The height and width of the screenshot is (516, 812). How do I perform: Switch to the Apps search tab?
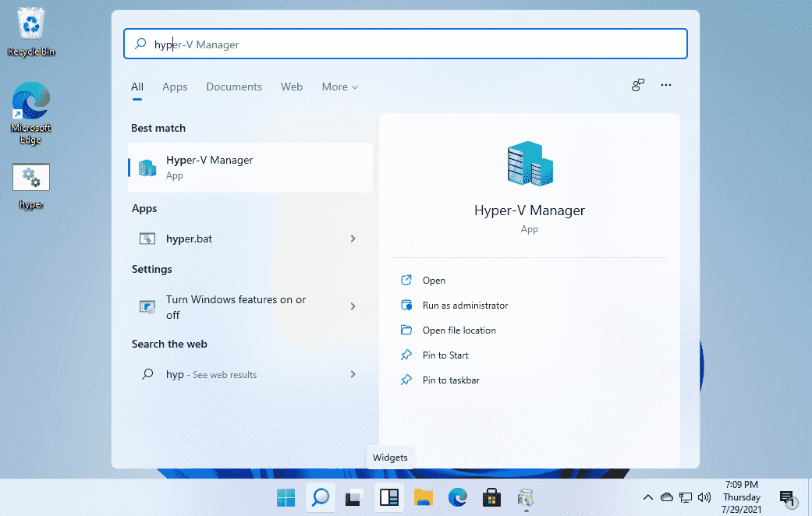(175, 87)
